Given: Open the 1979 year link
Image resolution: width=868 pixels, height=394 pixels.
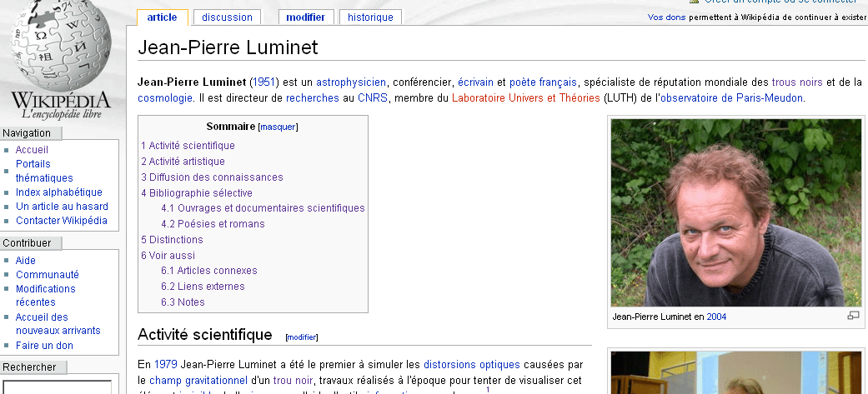Looking at the screenshot, I should 166,365.
